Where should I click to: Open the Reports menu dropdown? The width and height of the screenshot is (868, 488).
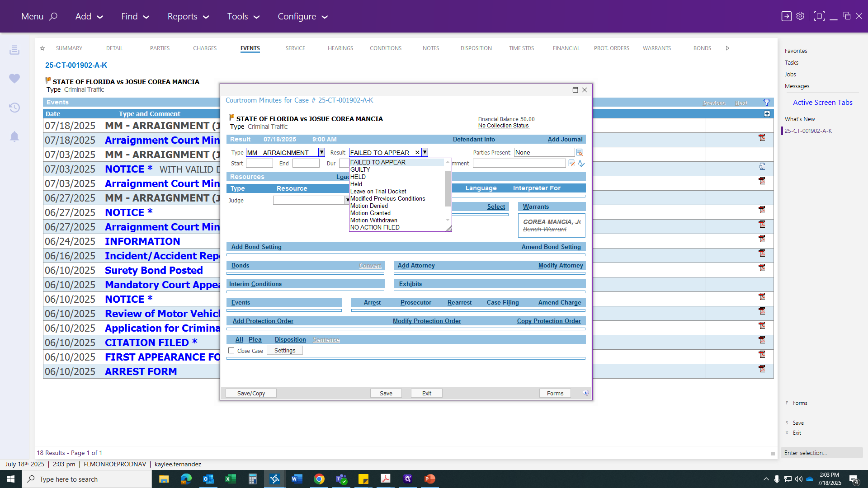[188, 16]
